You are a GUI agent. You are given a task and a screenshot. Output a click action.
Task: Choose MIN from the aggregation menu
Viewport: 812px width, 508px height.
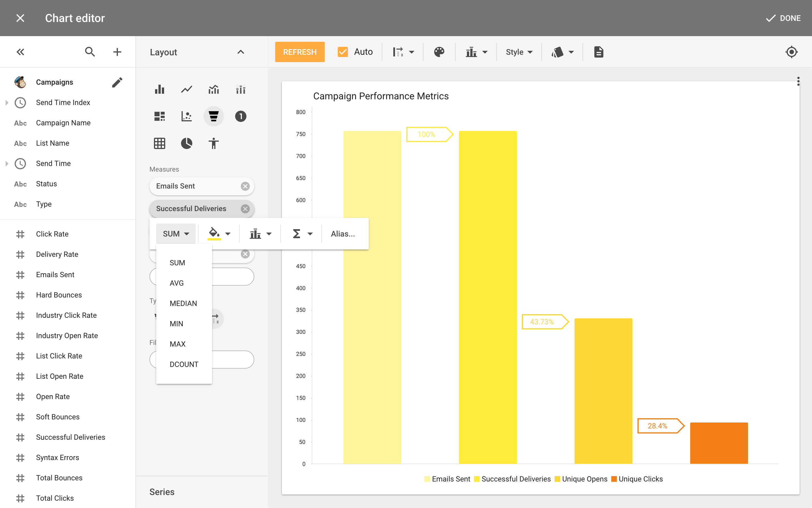[x=184, y=324]
